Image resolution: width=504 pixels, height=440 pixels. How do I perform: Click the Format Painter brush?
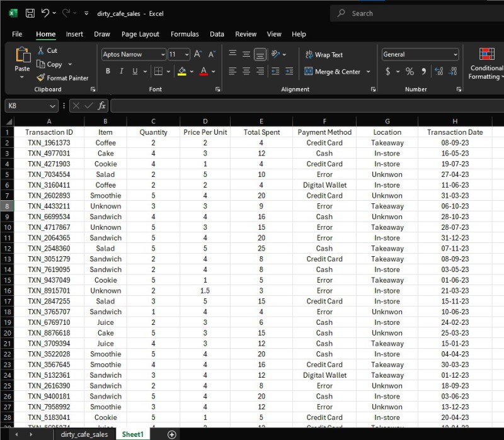(42, 78)
